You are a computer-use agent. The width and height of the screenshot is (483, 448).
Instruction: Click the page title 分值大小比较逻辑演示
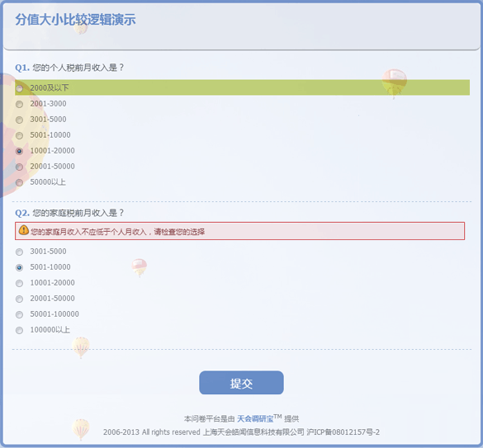tap(75, 20)
